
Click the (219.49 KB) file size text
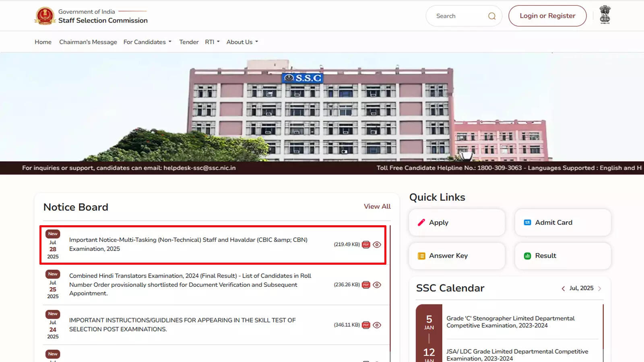[347, 245]
